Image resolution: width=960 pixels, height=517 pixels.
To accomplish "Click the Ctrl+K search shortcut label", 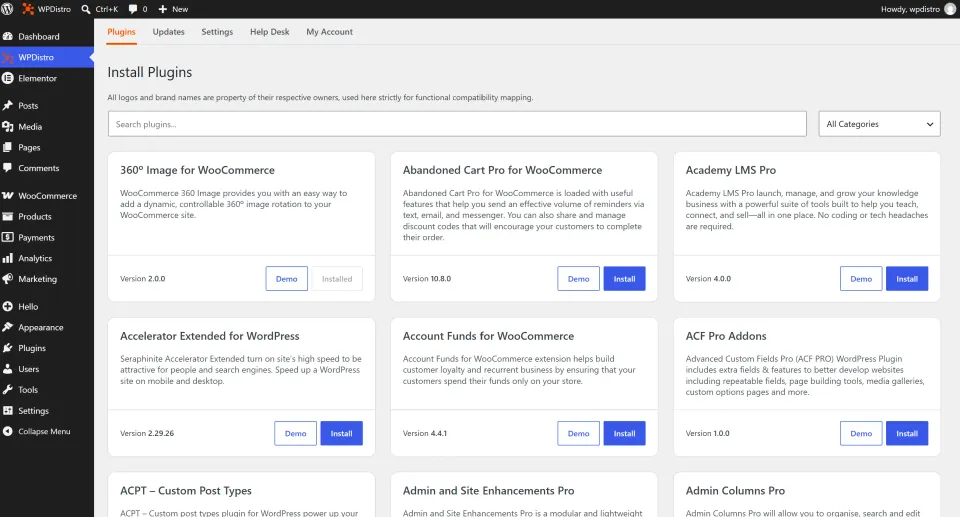I will point(107,9).
